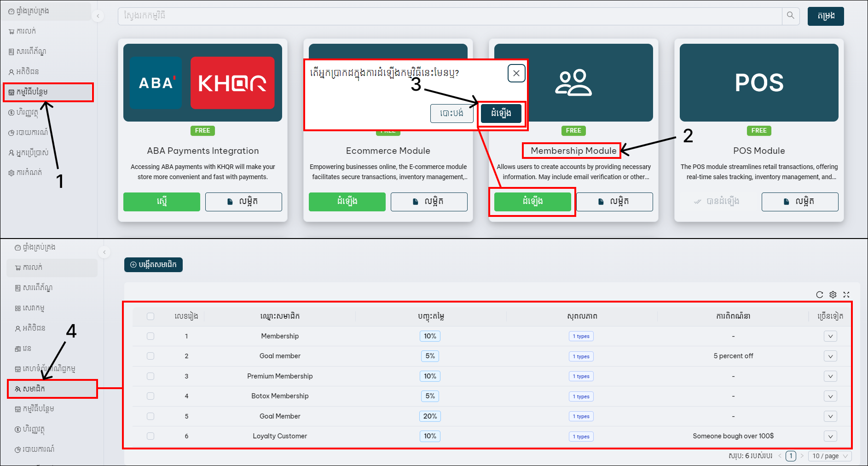Click the 10% discount tag for Membership
The height and width of the screenshot is (466, 868).
coord(430,336)
